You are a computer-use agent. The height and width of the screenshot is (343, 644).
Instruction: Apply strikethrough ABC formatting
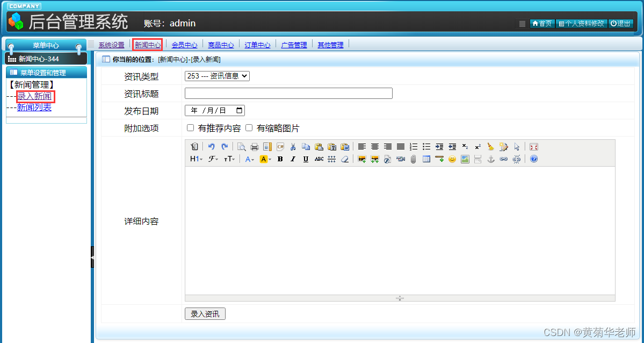pos(319,159)
